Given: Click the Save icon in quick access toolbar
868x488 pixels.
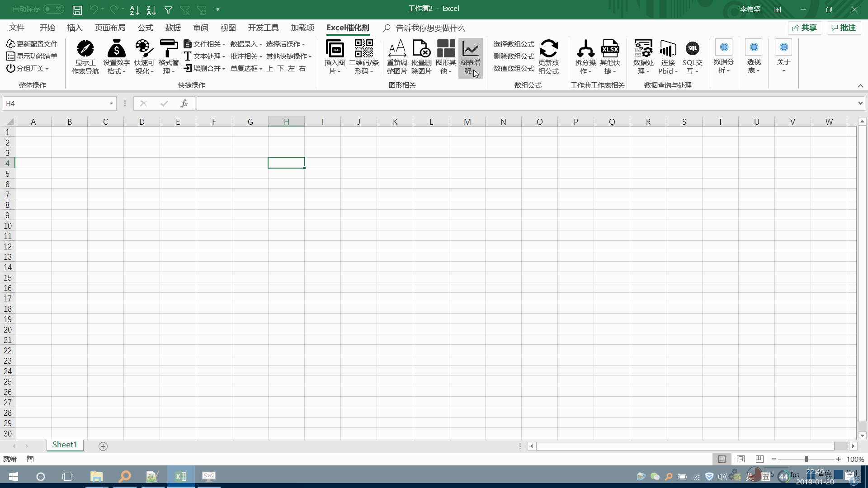Looking at the screenshot, I should pyautogui.click(x=77, y=9).
